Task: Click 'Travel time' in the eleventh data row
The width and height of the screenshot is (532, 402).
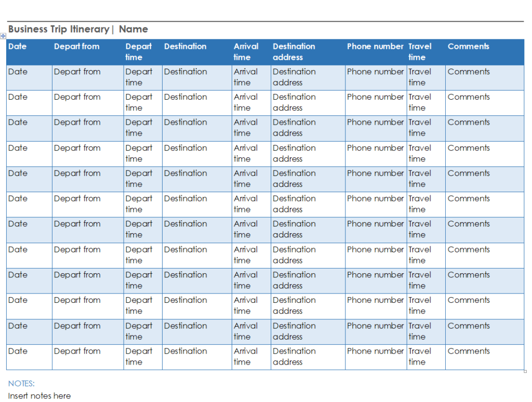Action: (x=420, y=331)
